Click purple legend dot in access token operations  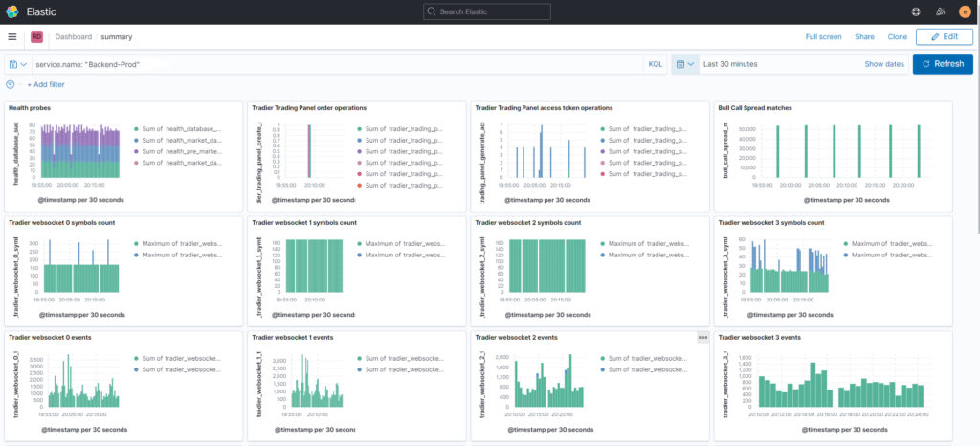click(602, 151)
